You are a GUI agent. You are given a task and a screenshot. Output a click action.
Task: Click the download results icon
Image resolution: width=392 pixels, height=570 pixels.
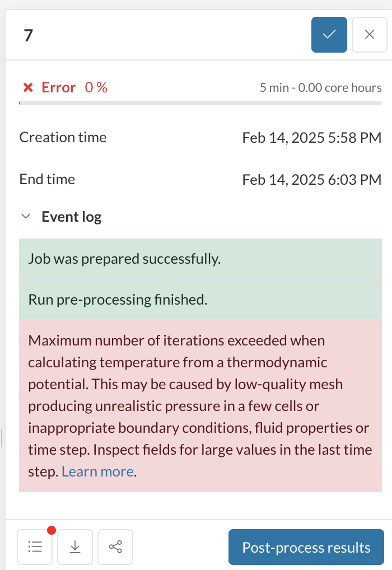(x=75, y=546)
